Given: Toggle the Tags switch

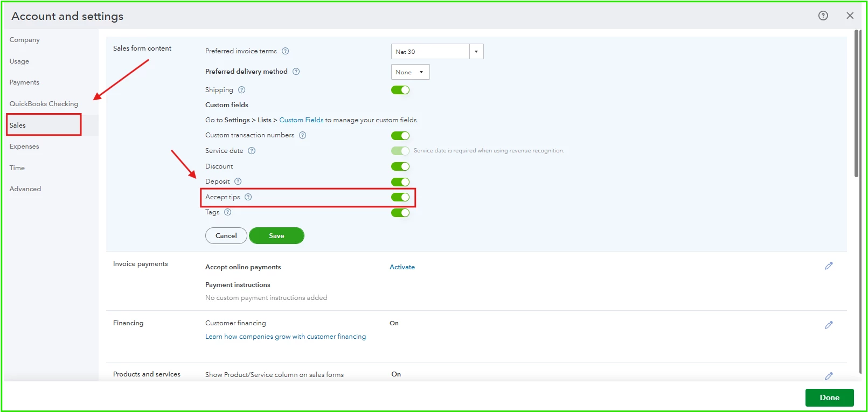Looking at the screenshot, I should tap(400, 213).
